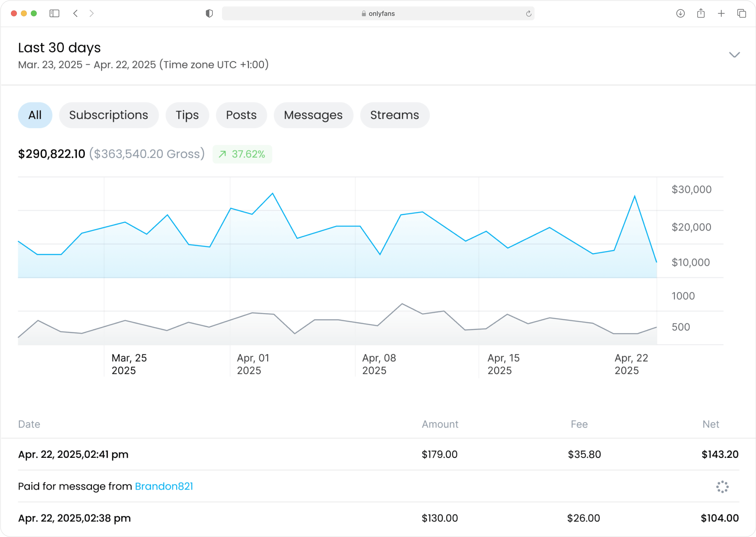Image resolution: width=756 pixels, height=537 pixels.
Task: Toggle the Streams earnings filter
Action: tap(395, 115)
